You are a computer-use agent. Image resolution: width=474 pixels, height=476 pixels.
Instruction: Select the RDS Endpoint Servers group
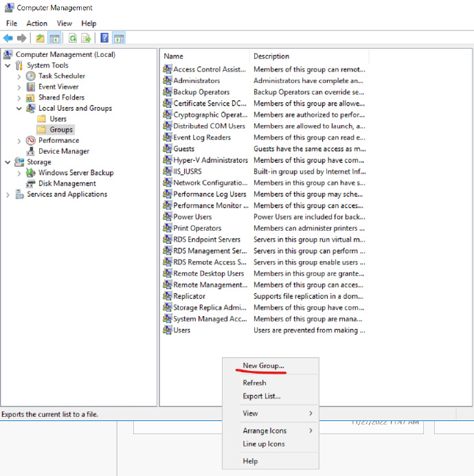click(207, 239)
